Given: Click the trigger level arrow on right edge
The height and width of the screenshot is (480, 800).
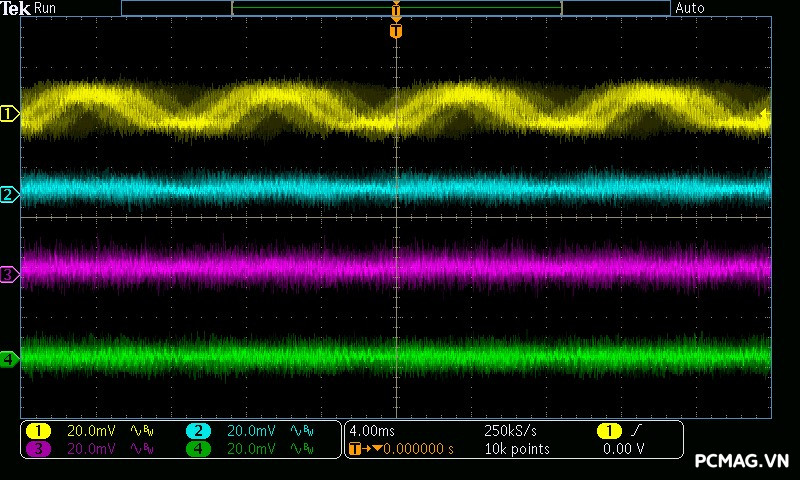Looking at the screenshot, I should click(x=765, y=115).
